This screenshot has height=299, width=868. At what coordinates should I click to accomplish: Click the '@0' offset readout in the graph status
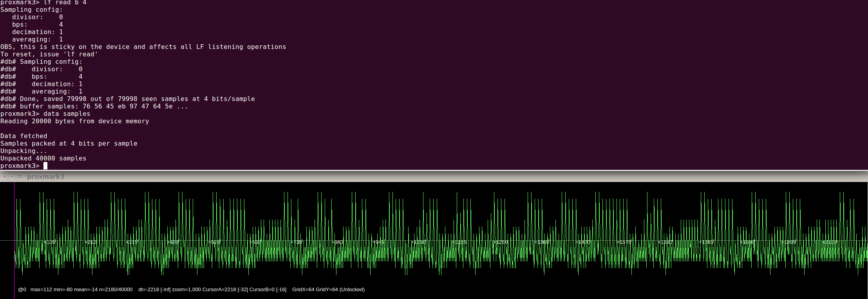(x=22, y=290)
